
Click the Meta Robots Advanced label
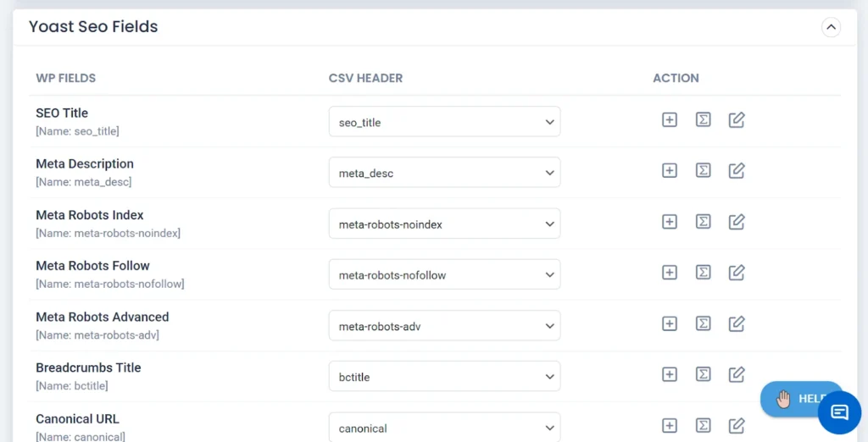click(x=103, y=317)
